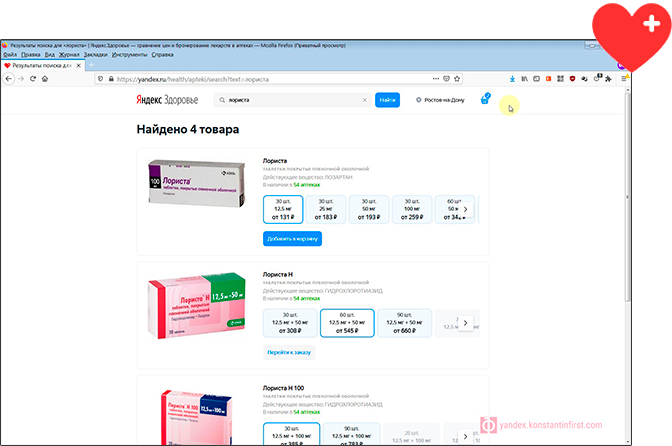The height and width of the screenshot is (446, 672).
Task: Open the Лориста Н product title
Action: [278, 274]
